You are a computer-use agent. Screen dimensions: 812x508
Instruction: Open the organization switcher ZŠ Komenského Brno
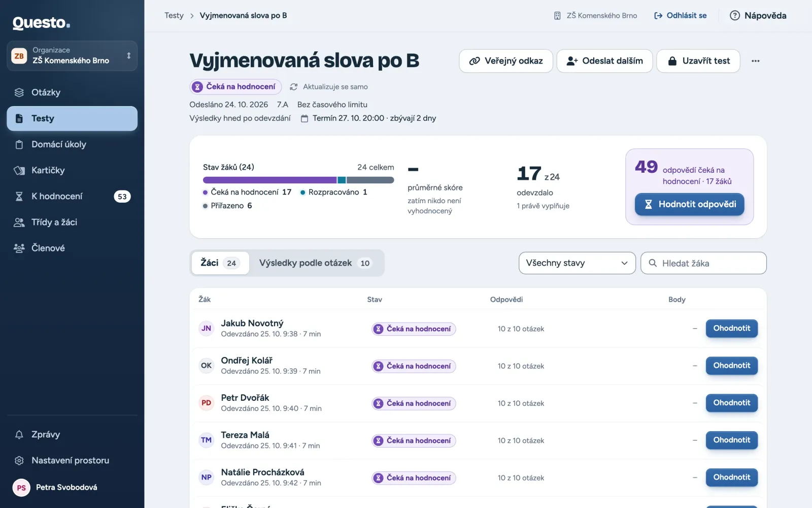(x=72, y=56)
